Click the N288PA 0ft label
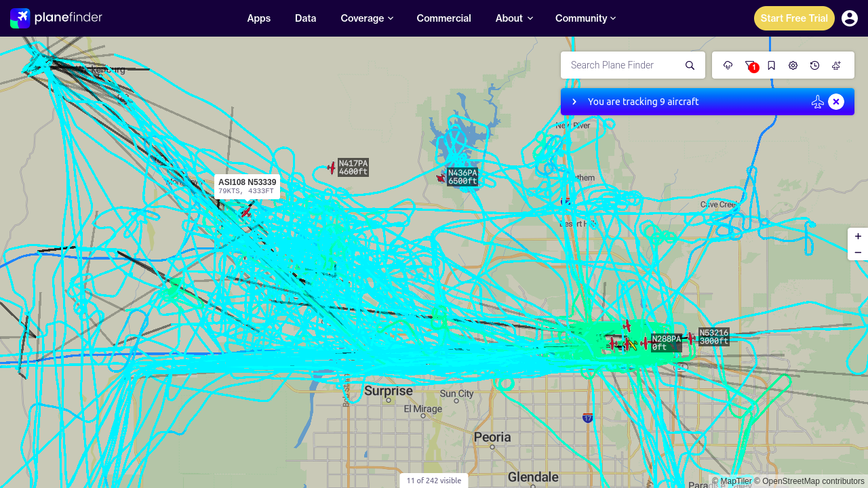868x488 pixels. click(667, 343)
